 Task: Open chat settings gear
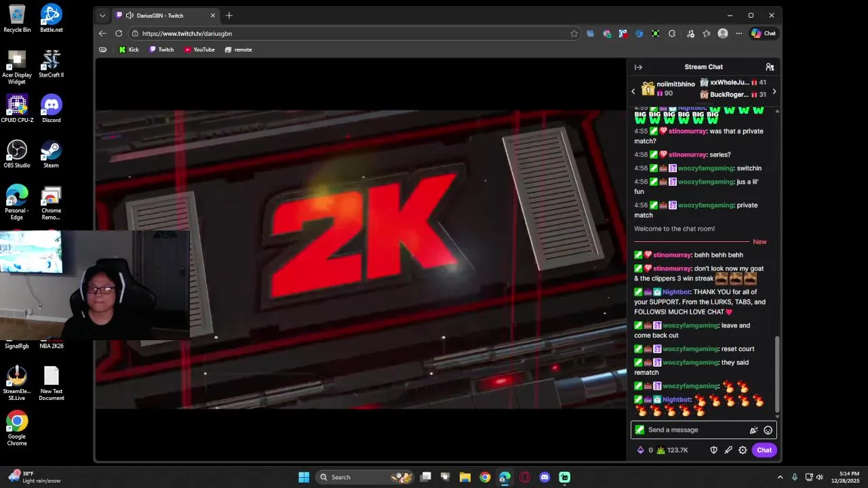[743, 450]
